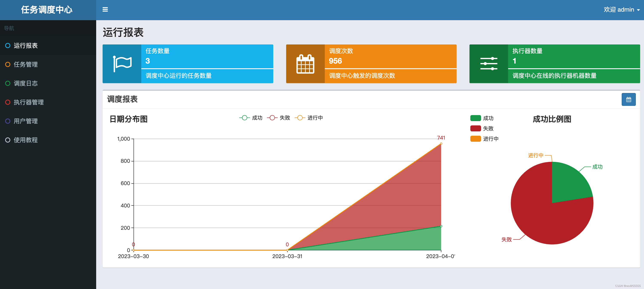Toggle 进行中 series in line chart legend
Image resolution: width=644 pixels, height=289 pixels.
point(309,118)
